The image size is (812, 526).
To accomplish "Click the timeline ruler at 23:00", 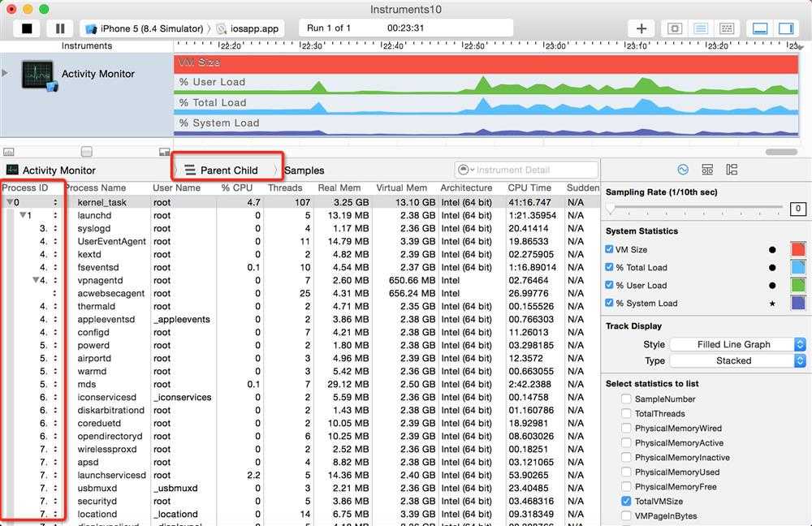I will 555,45.
